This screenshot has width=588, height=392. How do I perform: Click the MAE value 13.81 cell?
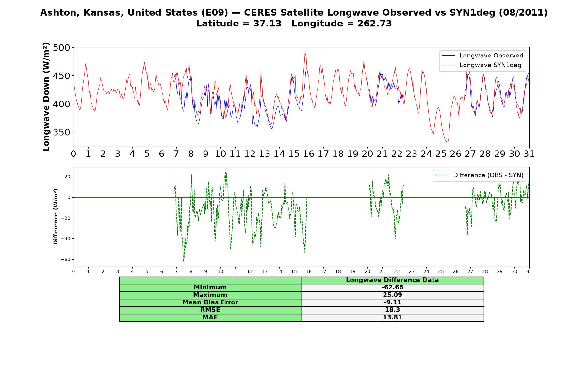pos(393,318)
